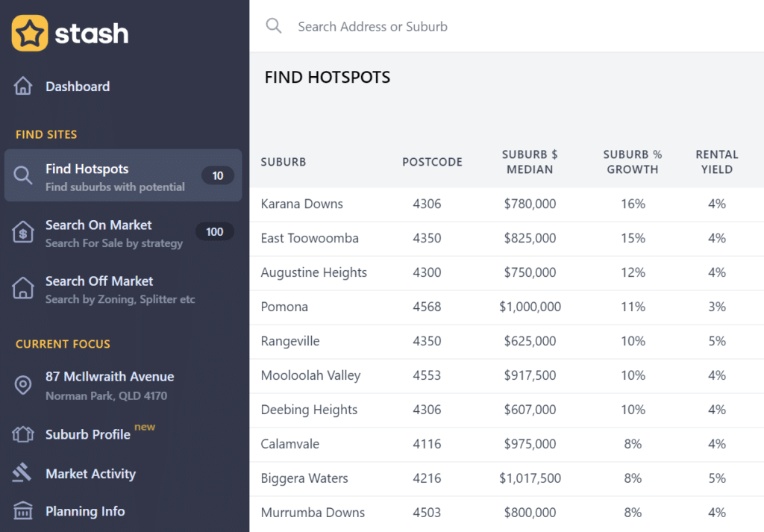Select 87 McIlwraith Avenue current focus
Viewport: 764px width, 532px height.
[x=110, y=378]
